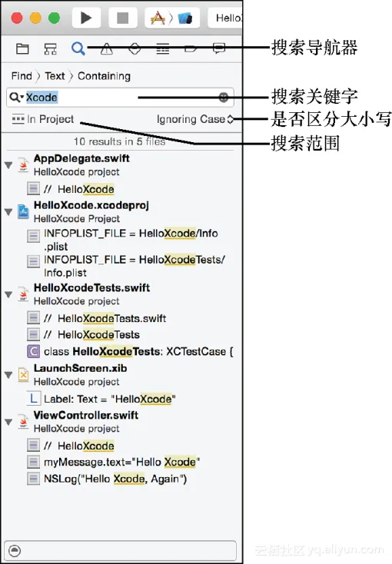Click the Containing breadcrumb option
Image resolution: width=392 pixels, height=564 pixels.
(x=104, y=76)
